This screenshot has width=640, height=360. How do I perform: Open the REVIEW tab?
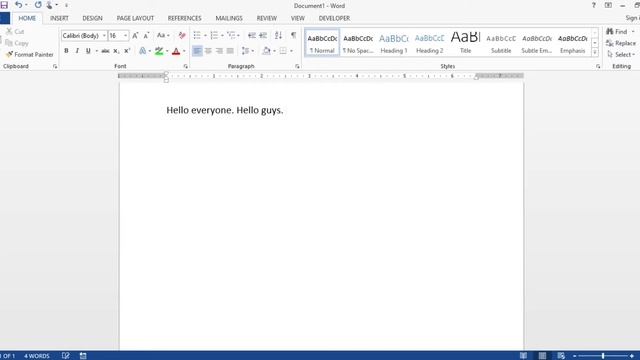tap(267, 18)
